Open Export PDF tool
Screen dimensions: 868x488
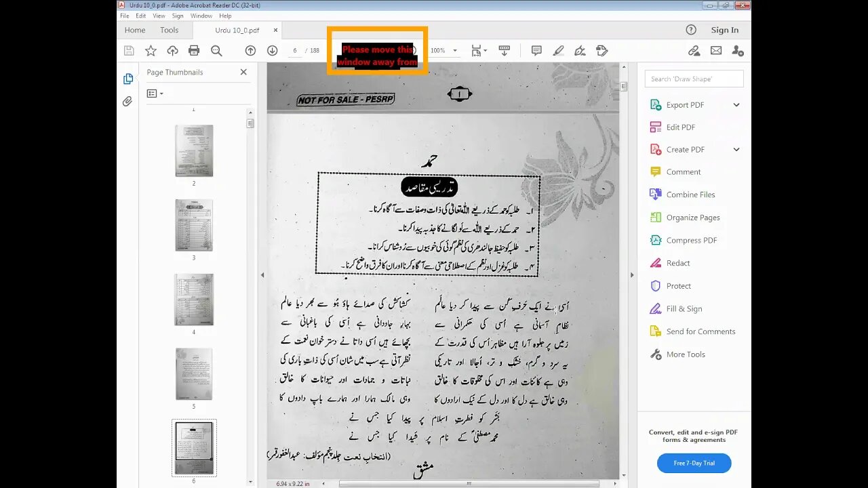pos(685,105)
